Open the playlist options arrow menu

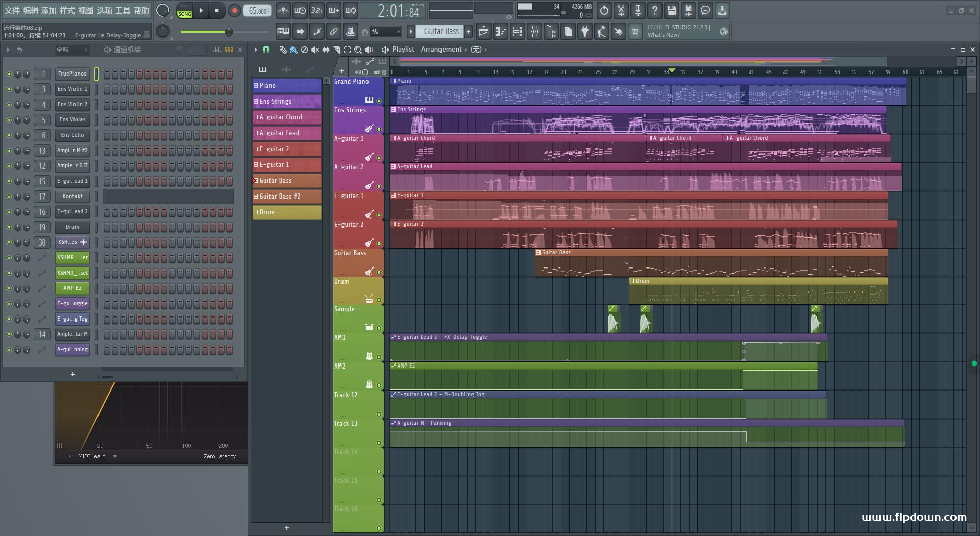click(256, 50)
